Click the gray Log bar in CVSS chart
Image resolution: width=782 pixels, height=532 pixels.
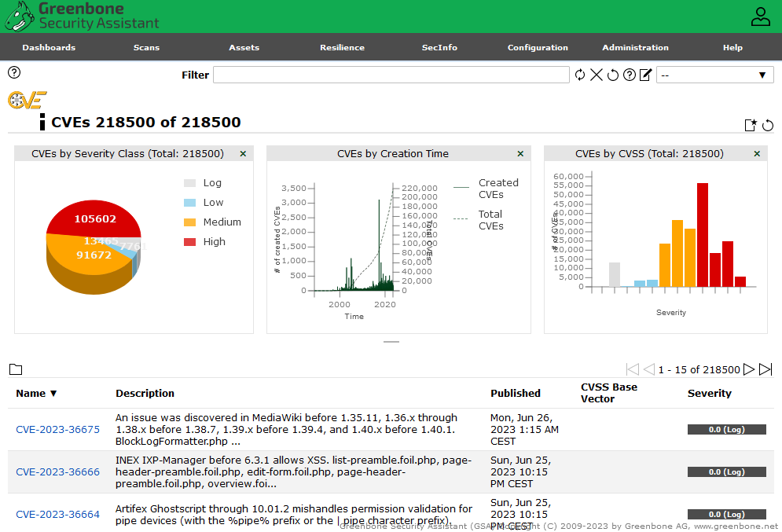point(615,274)
